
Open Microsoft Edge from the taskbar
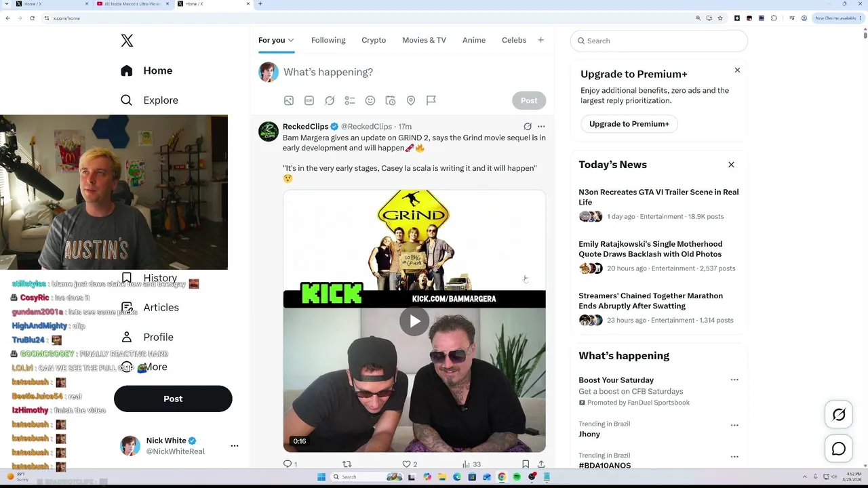tap(457, 477)
